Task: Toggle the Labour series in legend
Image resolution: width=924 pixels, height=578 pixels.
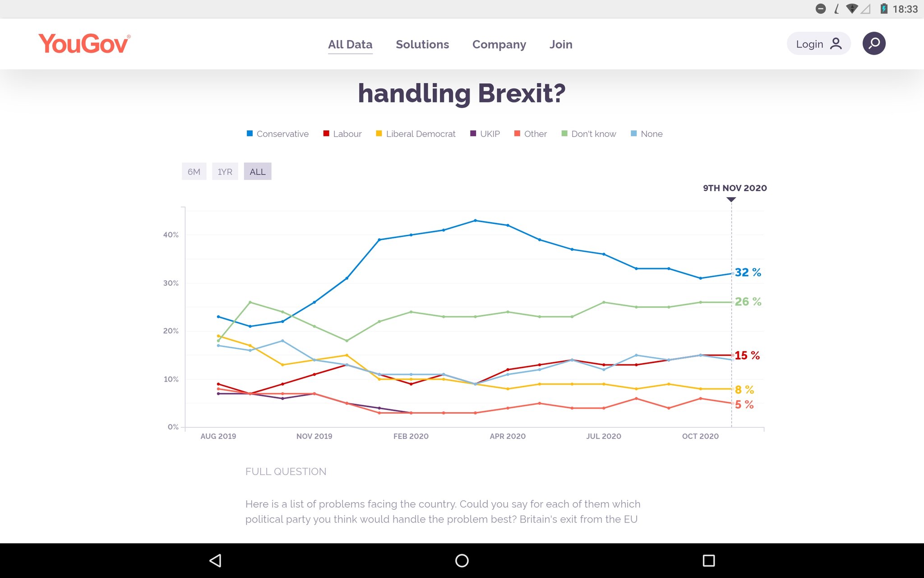Action: [342, 134]
